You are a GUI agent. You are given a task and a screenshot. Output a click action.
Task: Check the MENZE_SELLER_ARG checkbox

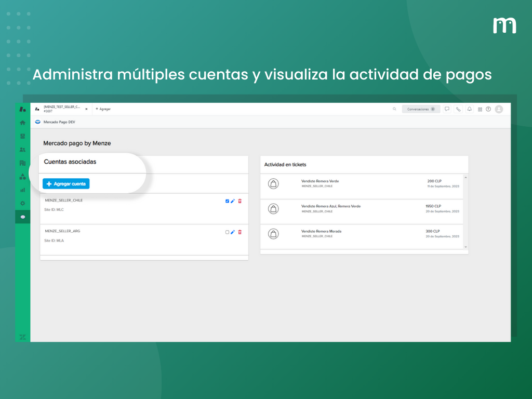click(x=228, y=232)
